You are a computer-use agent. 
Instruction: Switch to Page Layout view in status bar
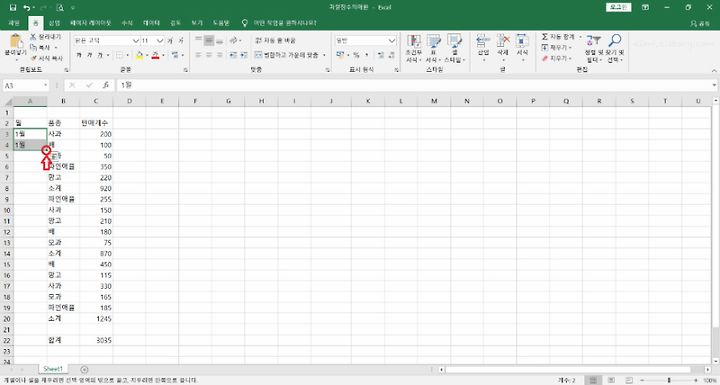point(611,380)
